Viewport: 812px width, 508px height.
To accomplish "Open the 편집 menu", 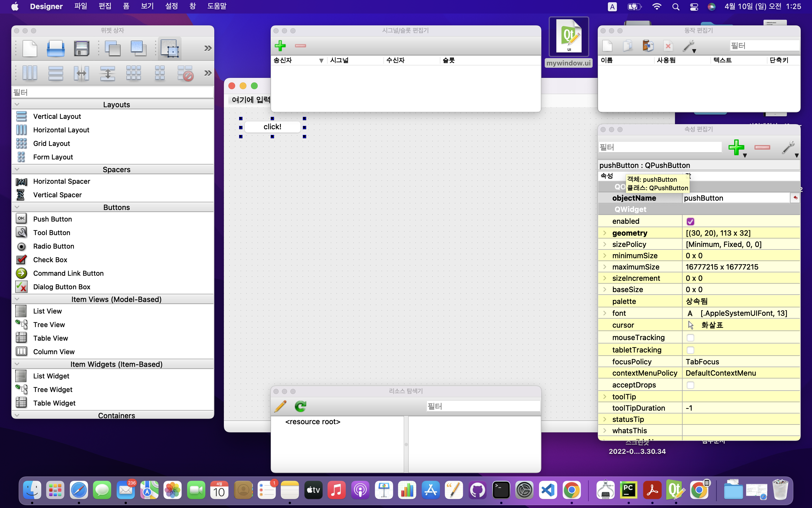I will pyautogui.click(x=105, y=6).
